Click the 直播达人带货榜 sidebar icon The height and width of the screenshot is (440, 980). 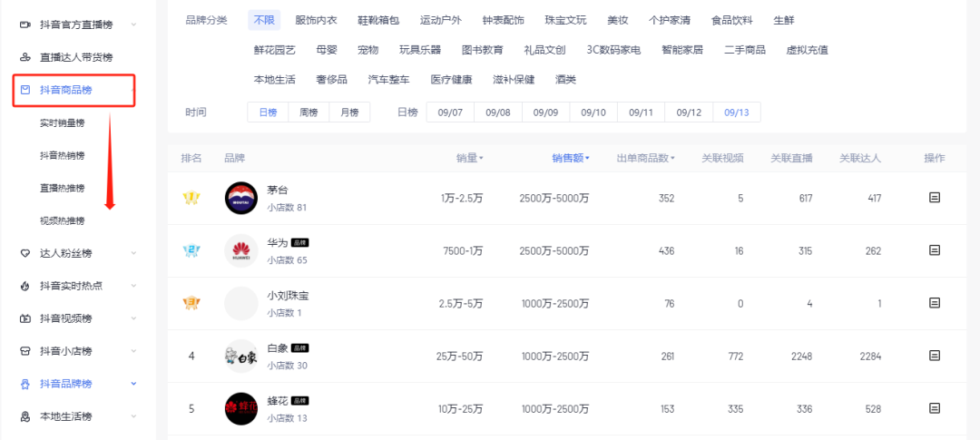(x=25, y=57)
